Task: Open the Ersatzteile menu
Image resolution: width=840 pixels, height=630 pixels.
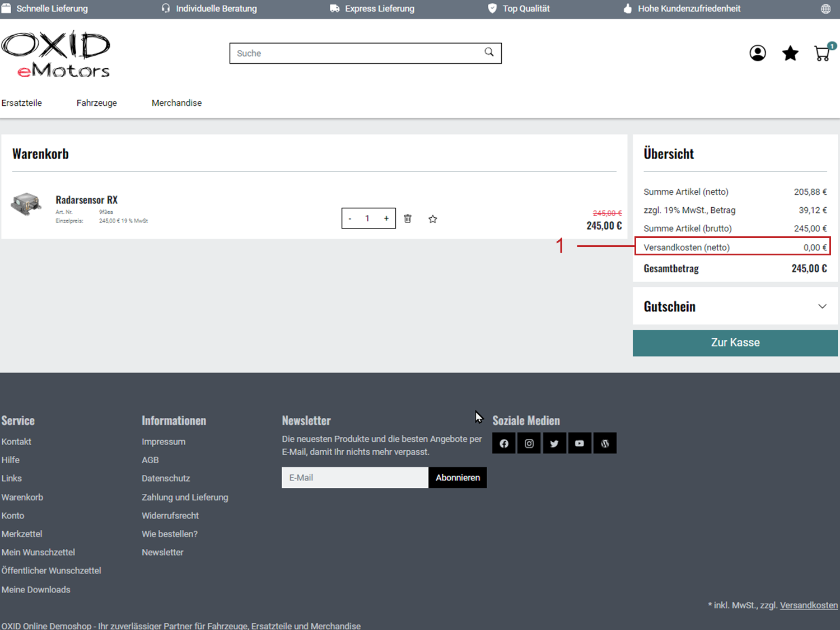Action: [x=22, y=103]
